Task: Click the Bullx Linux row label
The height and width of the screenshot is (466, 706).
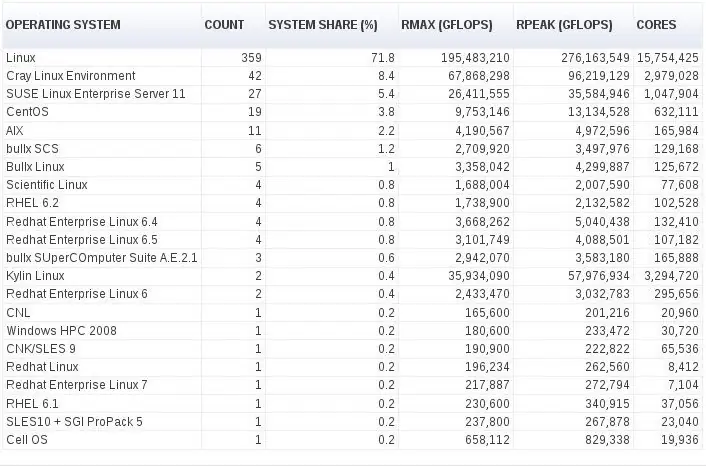Action: coord(35,167)
